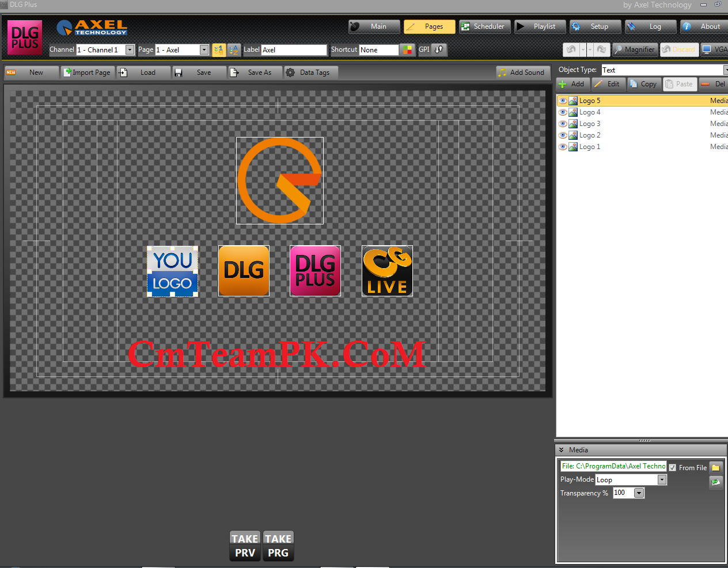728x568 pixels.
Task: Delete the selected object
Action: point(714,84)
